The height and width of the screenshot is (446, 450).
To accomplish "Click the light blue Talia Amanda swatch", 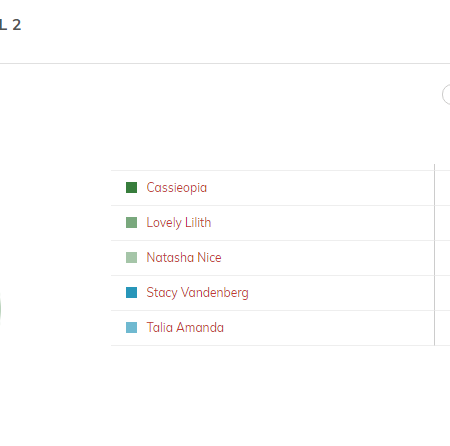I will click(x=131, y=327).
